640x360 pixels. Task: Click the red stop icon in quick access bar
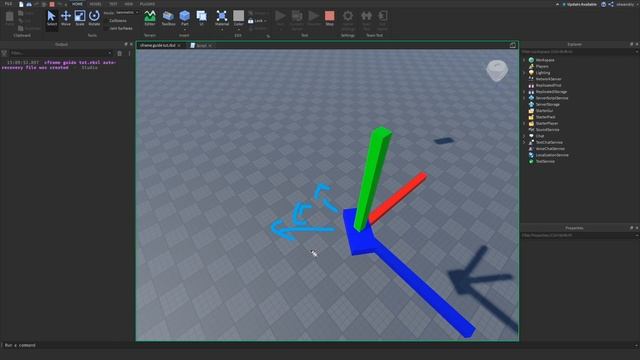(x=52, y=4)
